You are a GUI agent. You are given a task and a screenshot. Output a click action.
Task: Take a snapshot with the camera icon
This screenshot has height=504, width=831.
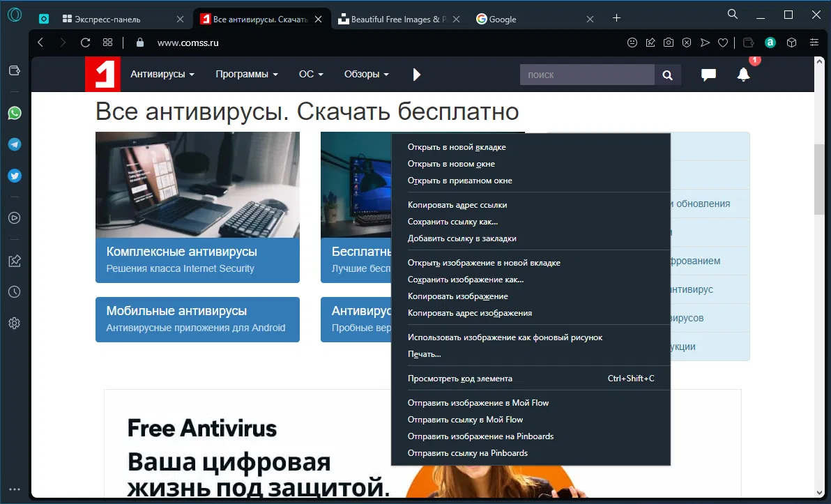(x=669, y=43)
